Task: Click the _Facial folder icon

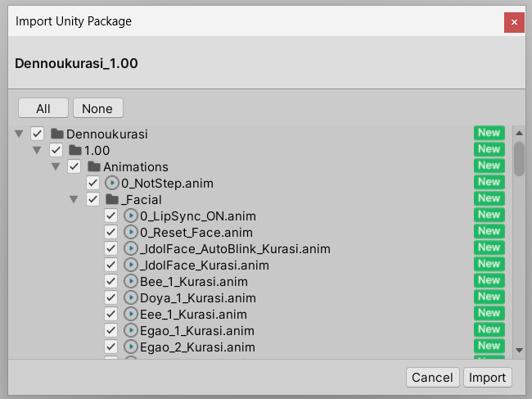Action: tap(112, 199)
